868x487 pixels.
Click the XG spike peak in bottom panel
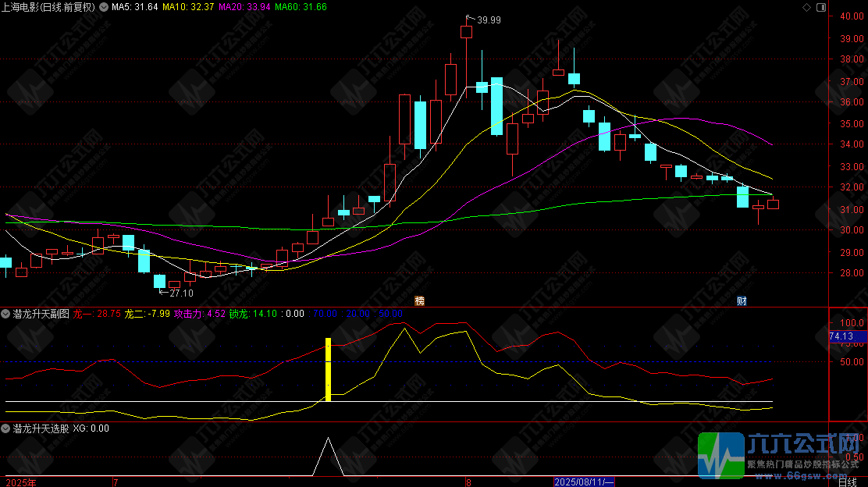click(x=329, y=439)
